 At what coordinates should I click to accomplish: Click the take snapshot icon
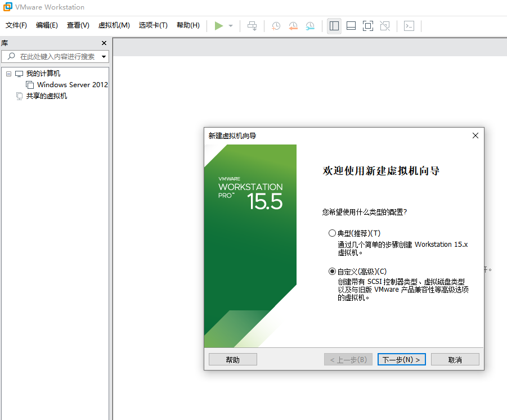pos(276,26)
